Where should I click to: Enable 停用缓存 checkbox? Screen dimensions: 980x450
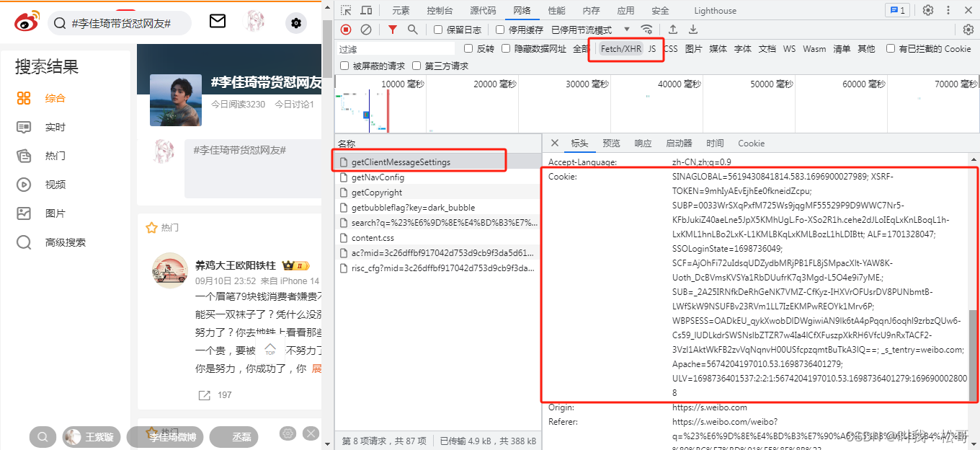click(500, 30)
